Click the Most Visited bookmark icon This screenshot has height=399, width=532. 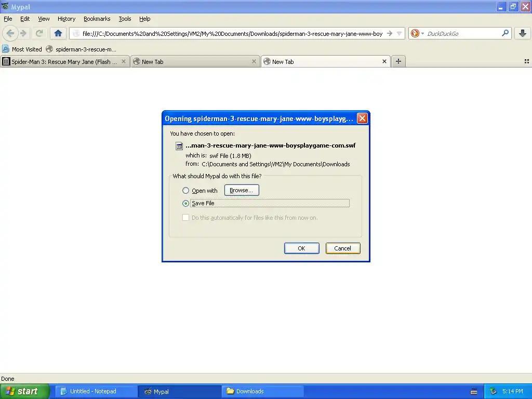[x=5, y=49]
